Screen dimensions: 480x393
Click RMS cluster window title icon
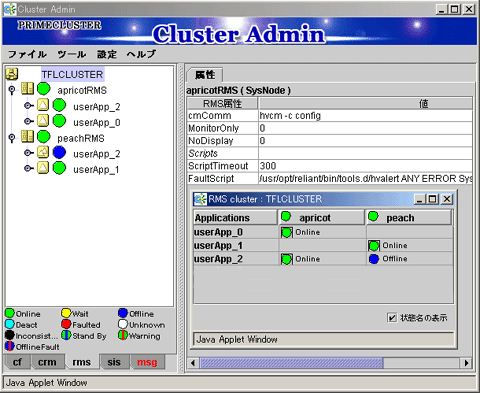point(200,199)
